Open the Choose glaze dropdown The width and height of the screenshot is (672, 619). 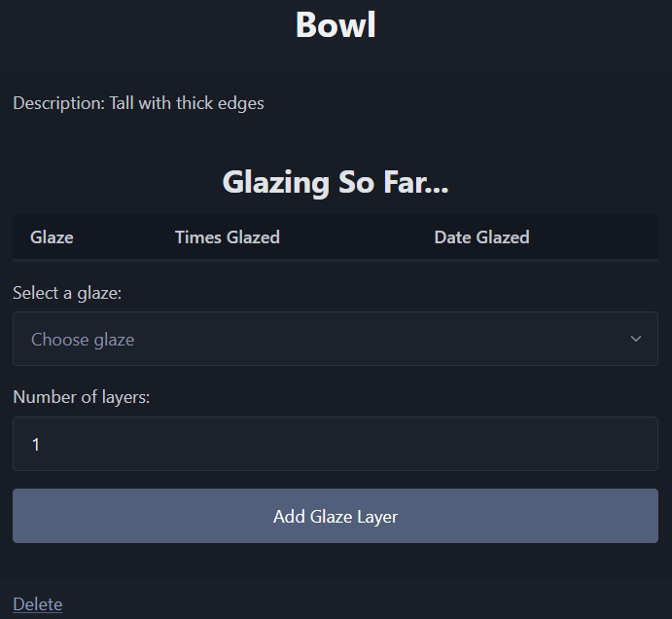click(x=335, y=339)
